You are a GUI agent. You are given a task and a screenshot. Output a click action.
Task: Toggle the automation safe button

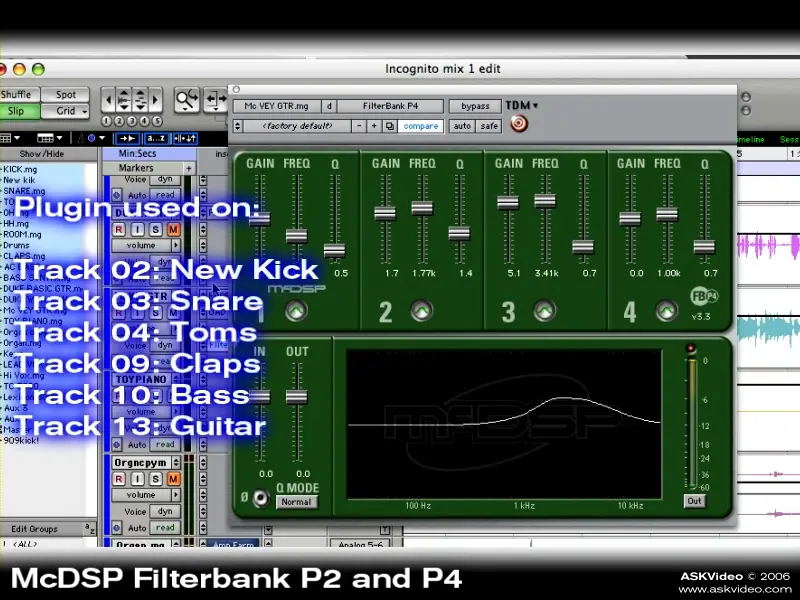tap(489, 126)
